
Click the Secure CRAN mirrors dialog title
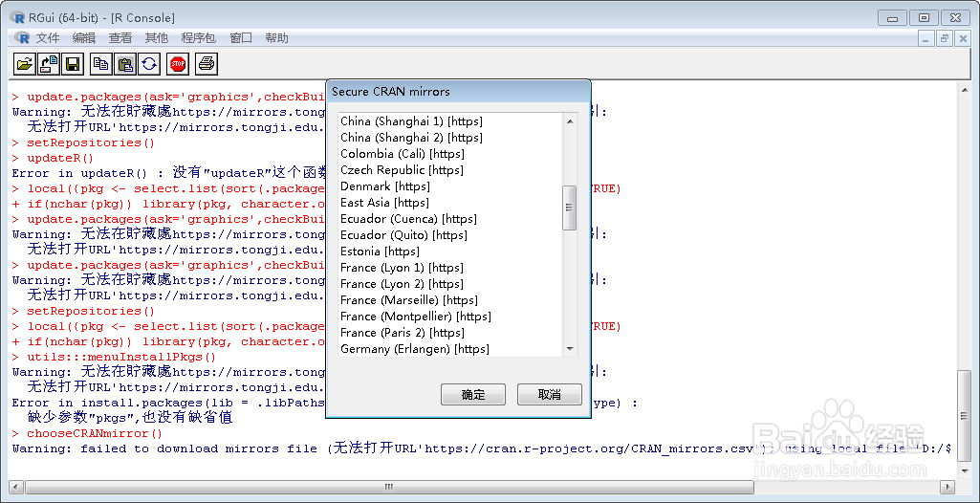[x=391, y=91]
